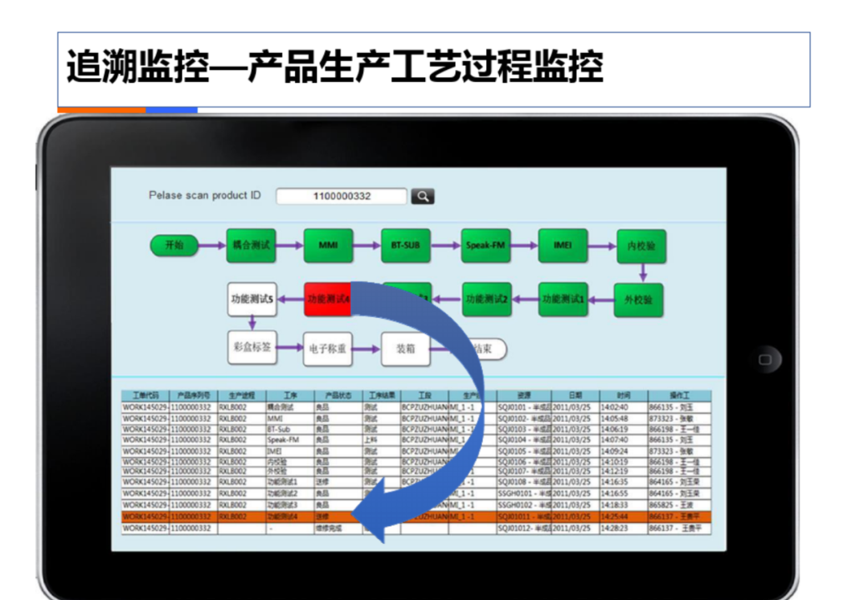Image resolution: width=868 pixels, height=600 pixels.
Task: Select the 装箱 process node
Action: [406, 349]
